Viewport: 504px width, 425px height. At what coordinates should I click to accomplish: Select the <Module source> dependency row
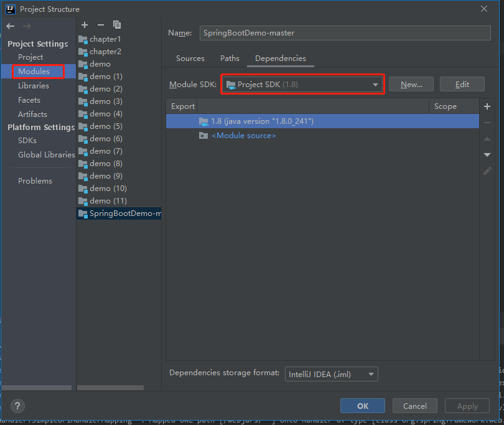tap(322, 136)
